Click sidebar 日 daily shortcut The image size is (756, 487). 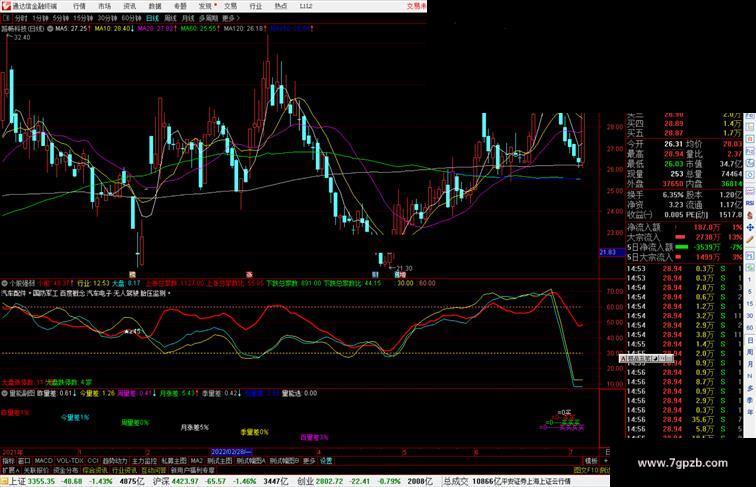click(750, 340)
